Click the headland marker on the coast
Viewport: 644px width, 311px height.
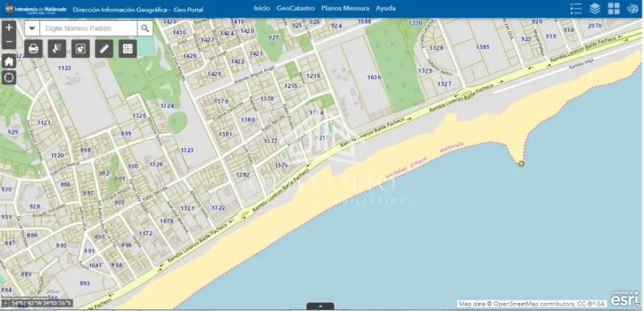521,163
